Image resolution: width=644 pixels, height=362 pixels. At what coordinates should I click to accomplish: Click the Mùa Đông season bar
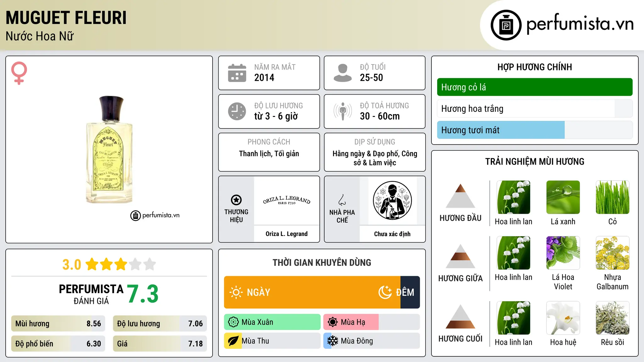pos(372,341)
